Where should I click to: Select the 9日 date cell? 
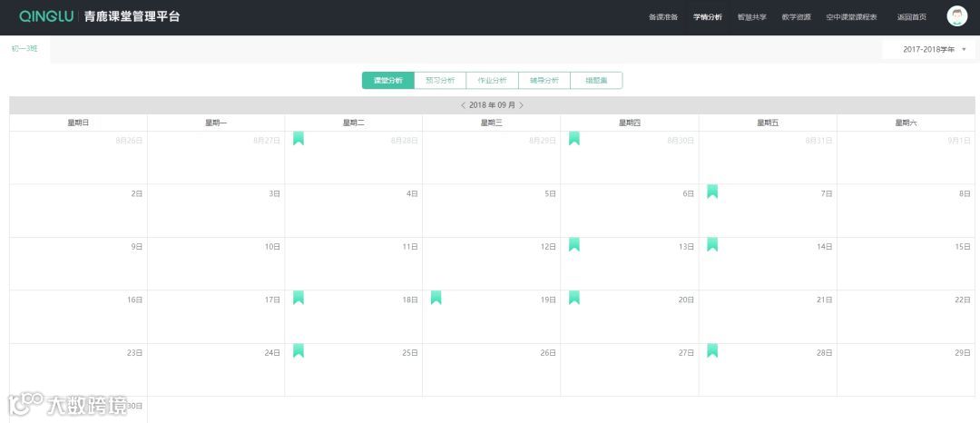[78, 263]
